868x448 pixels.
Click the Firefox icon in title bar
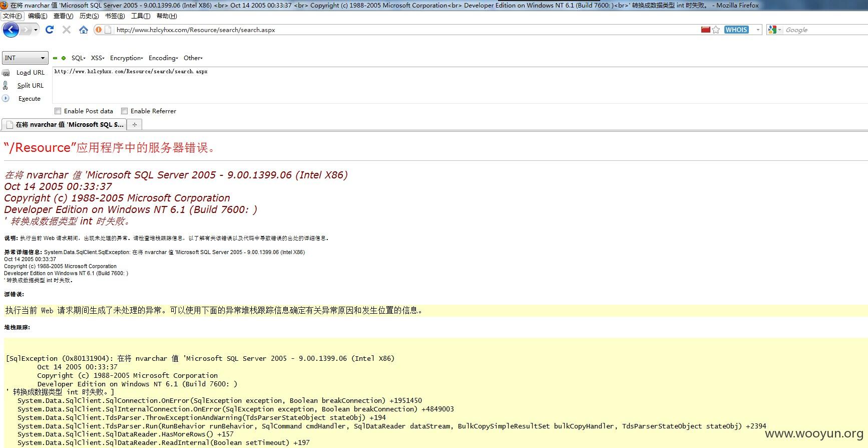coord(4,5)
